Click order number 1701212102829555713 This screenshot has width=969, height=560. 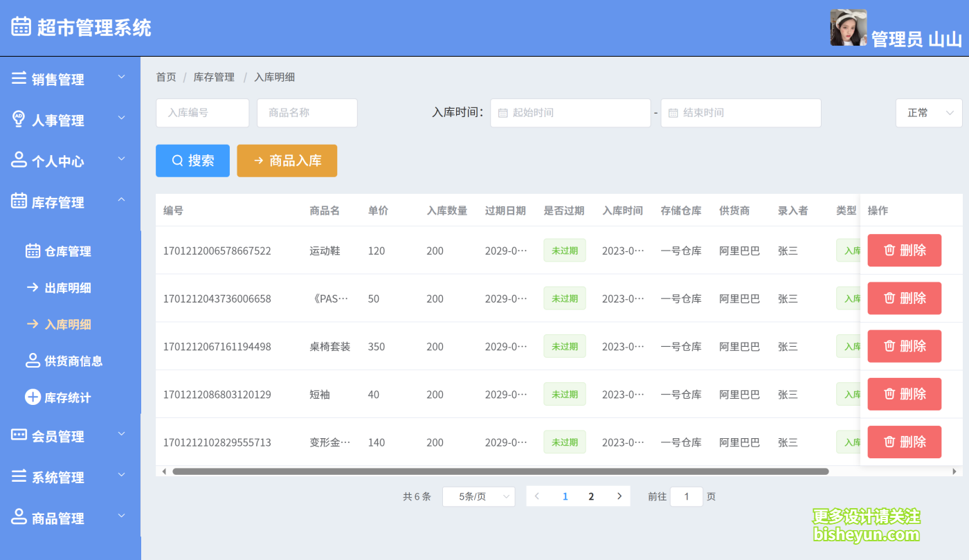coord(217,442)
